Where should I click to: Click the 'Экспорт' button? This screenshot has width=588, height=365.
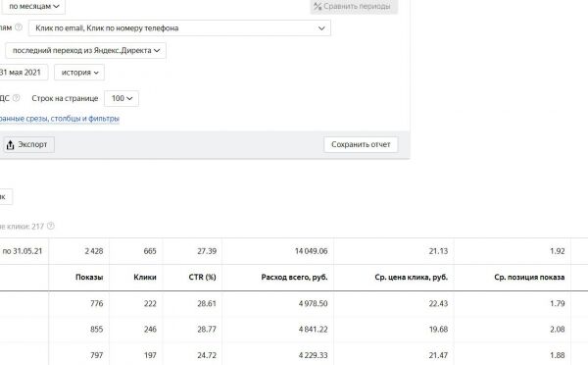pyautogui.click(x=28, y=144)
